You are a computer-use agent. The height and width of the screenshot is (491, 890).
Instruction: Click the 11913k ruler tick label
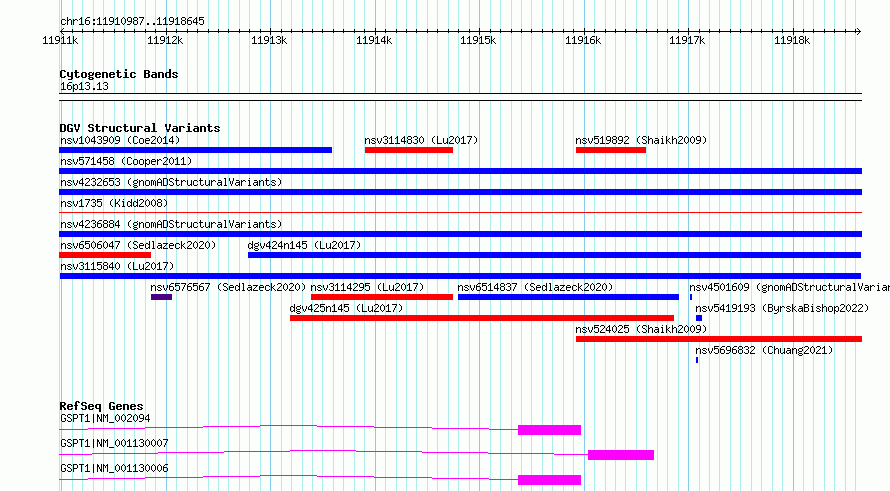click(x=269, y=40)
